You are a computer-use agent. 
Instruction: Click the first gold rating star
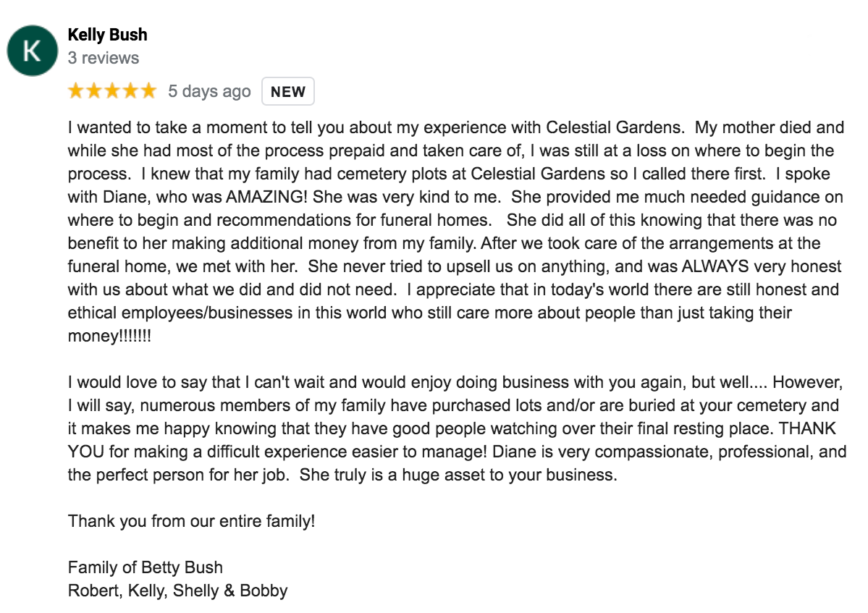pos(77,90)
